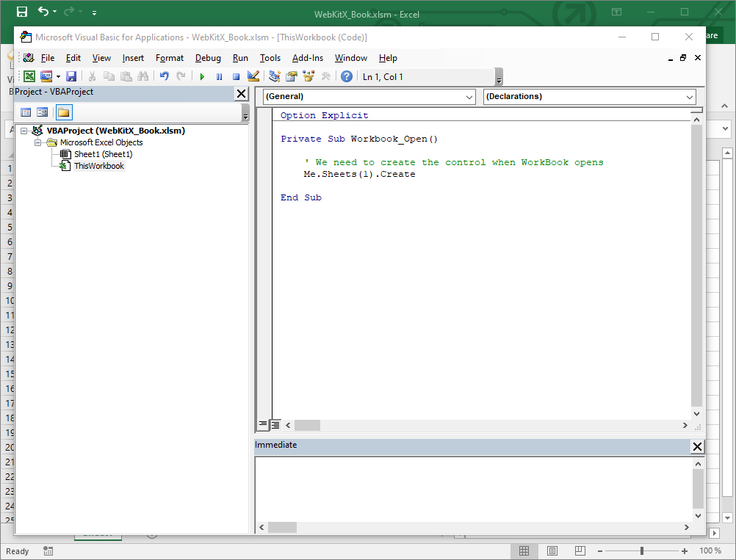736x560 pixels.
Task: Open Visual Basic Help question mark icon
Action: click(x=347, y=76)
